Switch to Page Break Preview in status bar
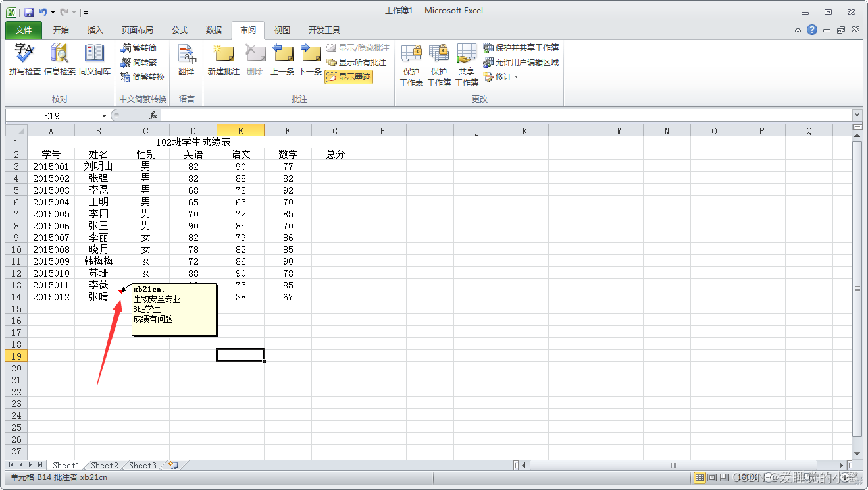 (x=724, y=477)
